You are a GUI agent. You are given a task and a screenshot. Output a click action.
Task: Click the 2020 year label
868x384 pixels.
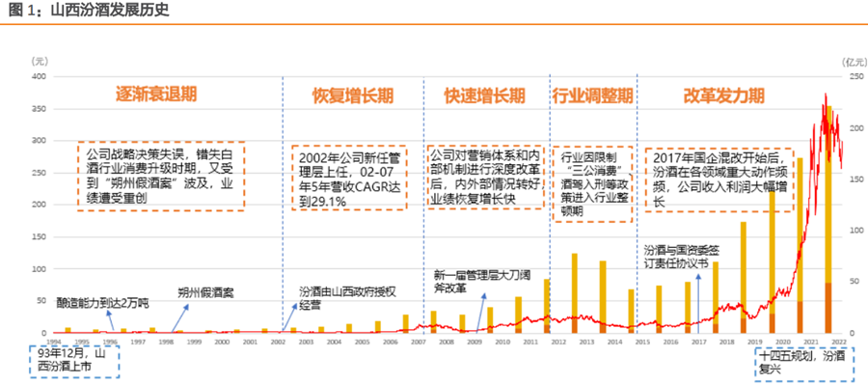coord(783,343)
